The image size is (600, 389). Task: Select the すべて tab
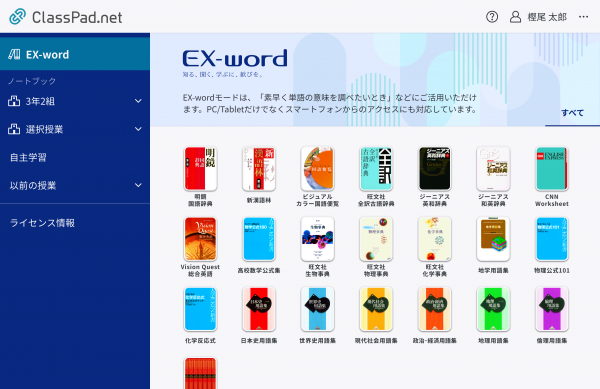tap(572, 113)
